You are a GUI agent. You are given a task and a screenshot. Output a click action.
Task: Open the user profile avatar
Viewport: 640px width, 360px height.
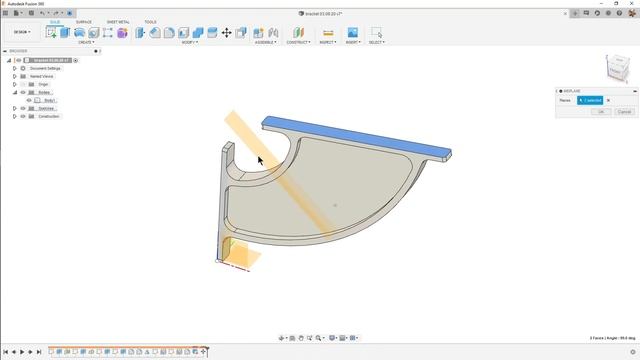(x=632, y=13)
